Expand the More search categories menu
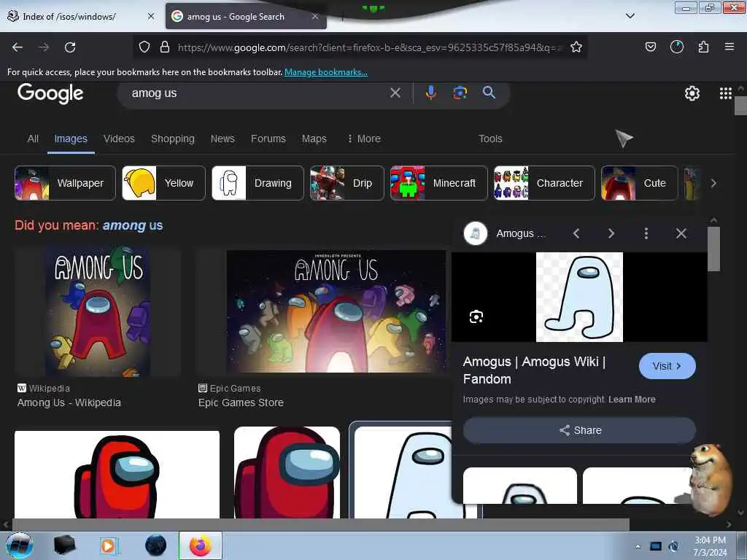This screenshot has width=747, height=560. [364, 139]
